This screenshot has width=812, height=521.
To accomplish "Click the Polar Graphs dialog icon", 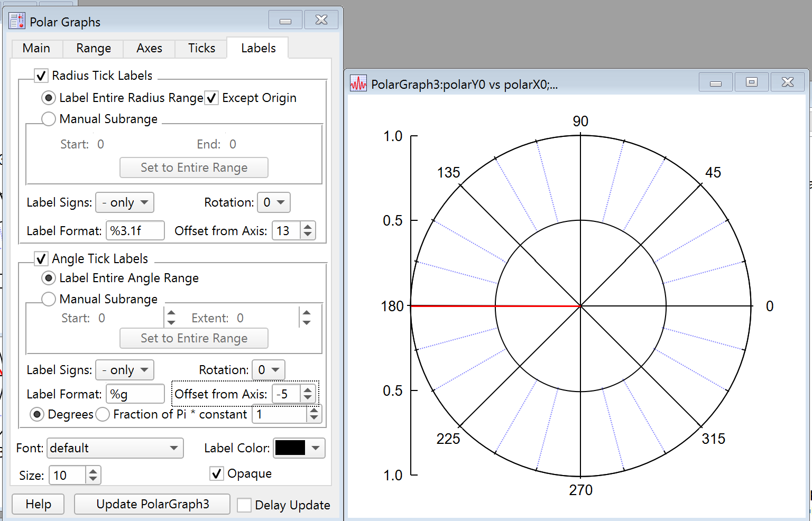I will click(x=16, y=20).
